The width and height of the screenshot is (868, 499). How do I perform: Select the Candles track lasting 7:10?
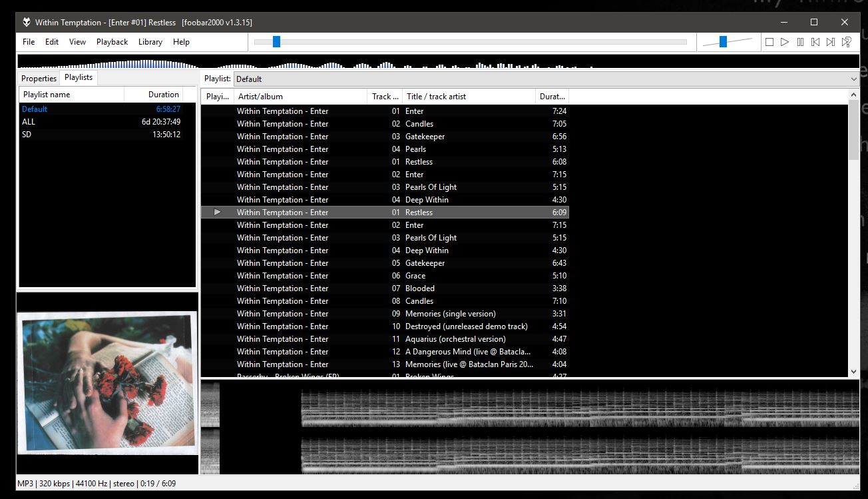385,301
